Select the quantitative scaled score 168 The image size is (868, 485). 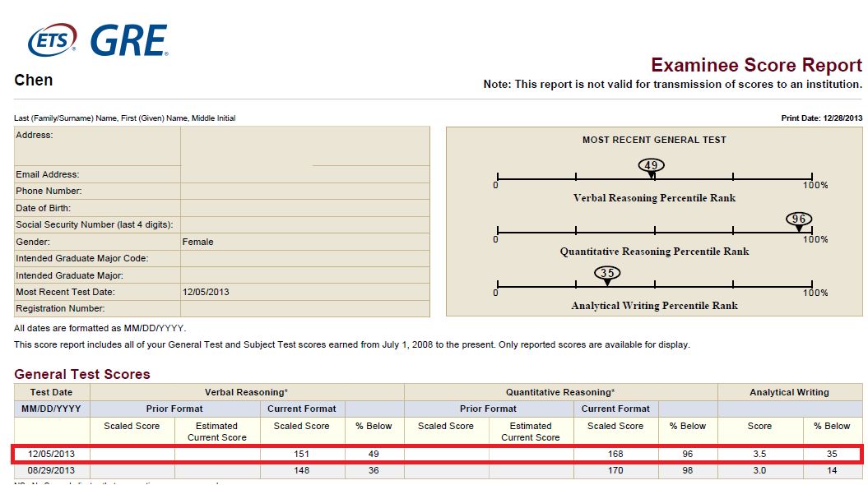[x=615, y=454]
